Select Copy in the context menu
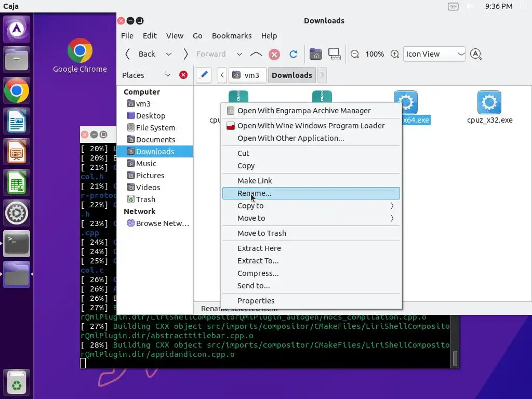Image resolution: width=532 pixels, height=399 pixels. (311, 166)
